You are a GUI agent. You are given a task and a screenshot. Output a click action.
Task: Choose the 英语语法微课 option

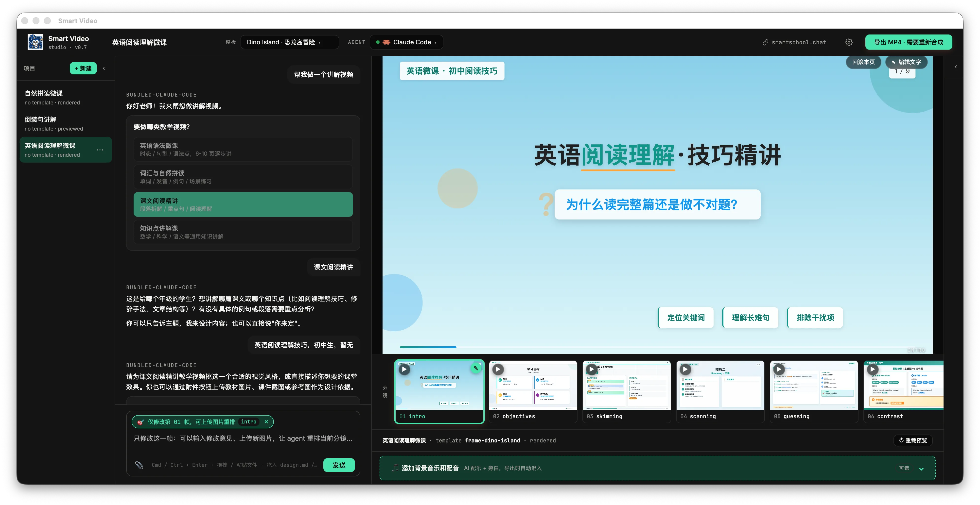pos(243,150)
